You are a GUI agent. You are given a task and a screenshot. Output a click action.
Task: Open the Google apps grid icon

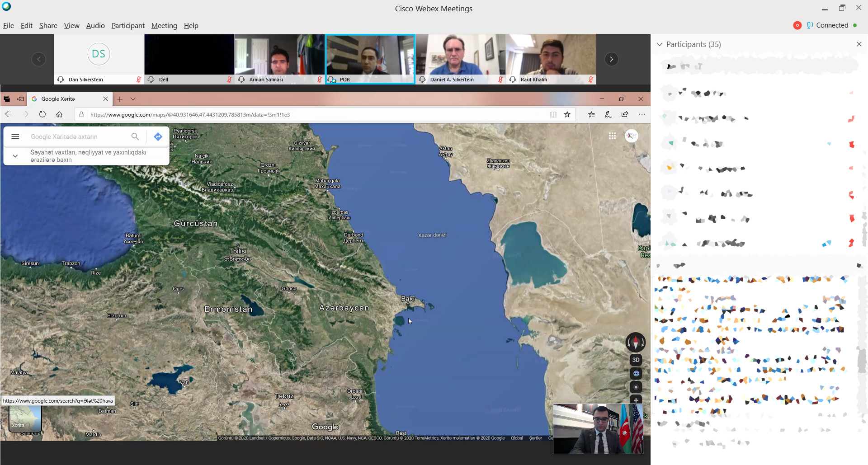pos(612,136)
